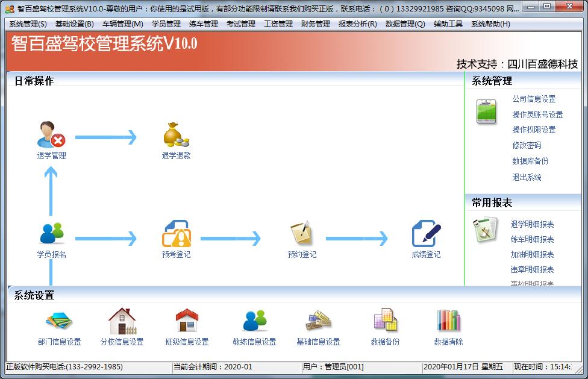The width and height of the screenshot is (588, 379).
Task: Open 操作权限设置 link
Action: (x=534, y=130)
